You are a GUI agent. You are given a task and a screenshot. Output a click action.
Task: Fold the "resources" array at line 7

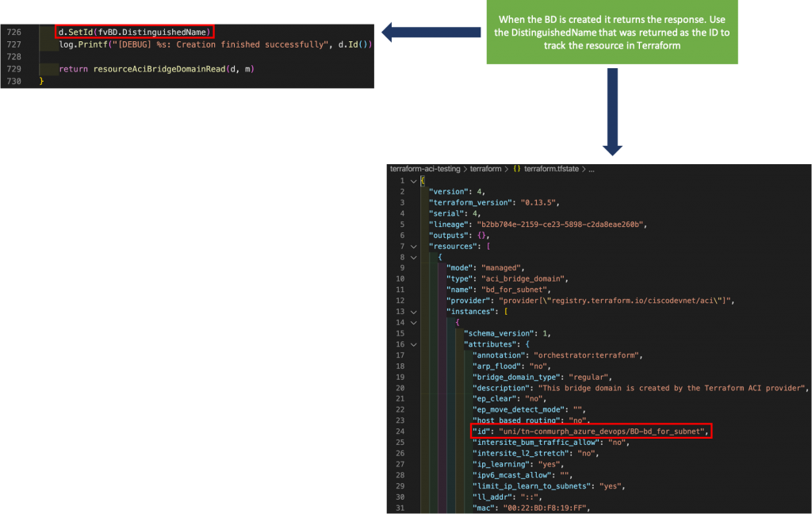[x=413, y=246]
